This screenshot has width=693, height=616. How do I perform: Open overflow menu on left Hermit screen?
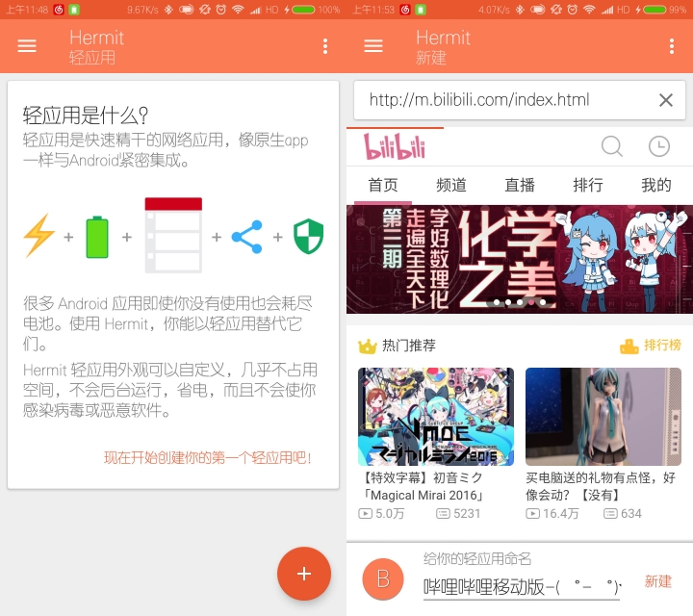pos(325,46)
